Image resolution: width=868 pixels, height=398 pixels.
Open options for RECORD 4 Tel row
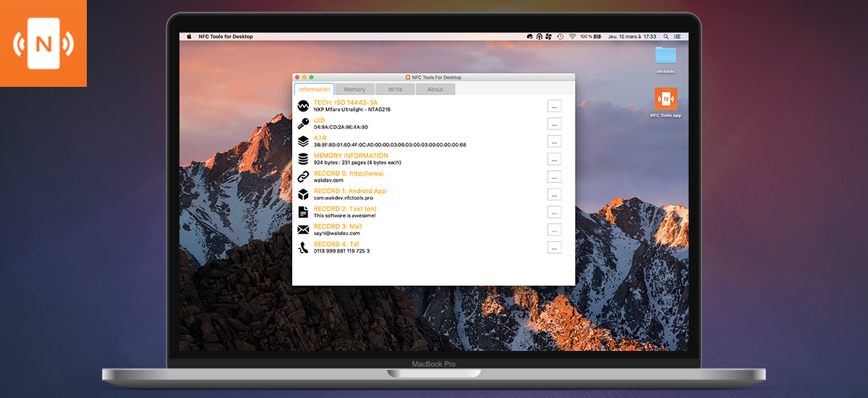(x=554, y=247)
